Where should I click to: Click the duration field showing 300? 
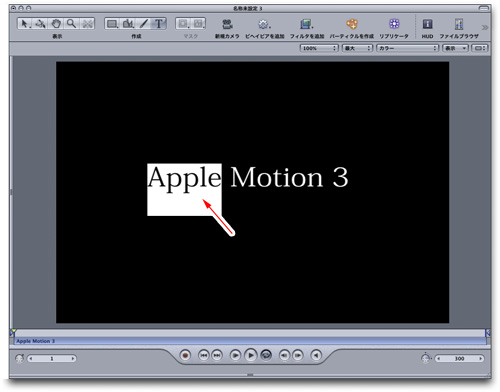tap(460, 359)
